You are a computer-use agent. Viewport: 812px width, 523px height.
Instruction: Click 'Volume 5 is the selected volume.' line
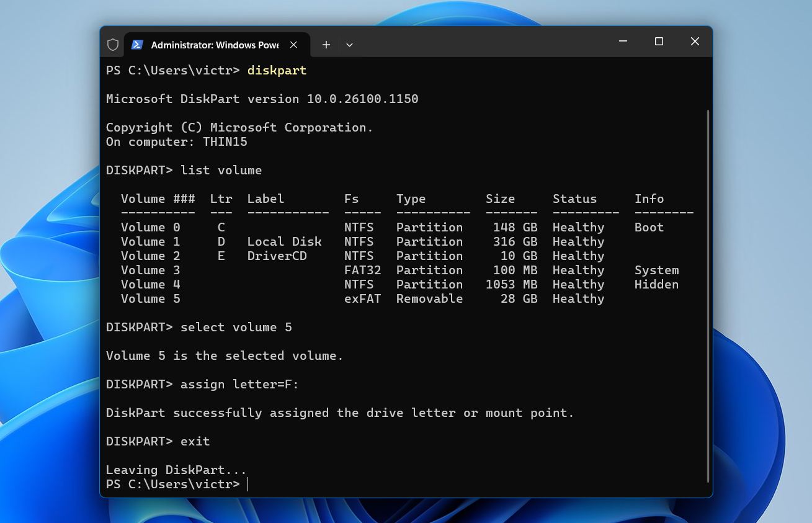pyautogui.click(x=225, y=355)
